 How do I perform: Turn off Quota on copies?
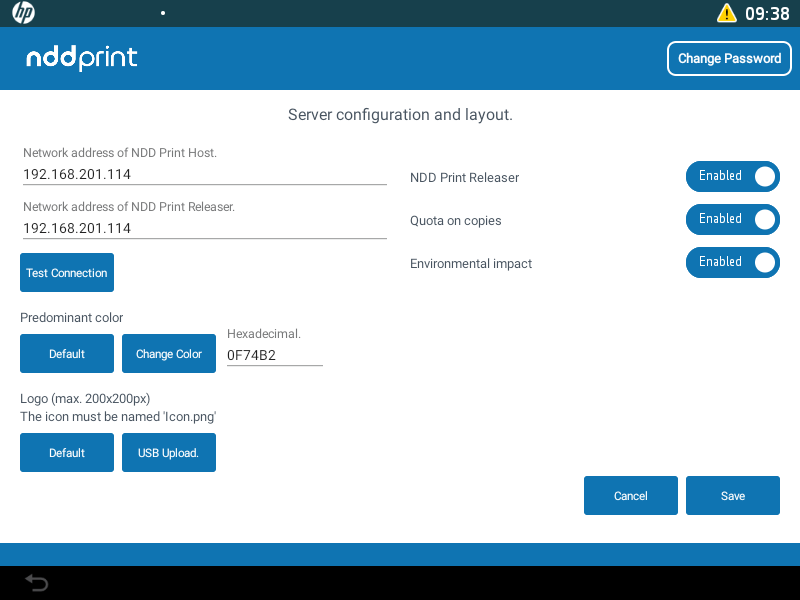(x=732, y=219)
